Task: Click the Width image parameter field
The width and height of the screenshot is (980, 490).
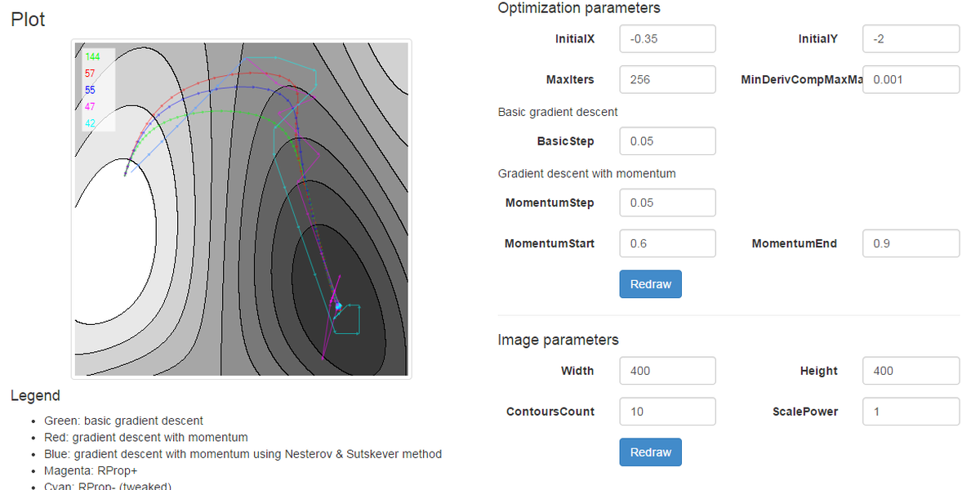Action: [x=666, y=370]
